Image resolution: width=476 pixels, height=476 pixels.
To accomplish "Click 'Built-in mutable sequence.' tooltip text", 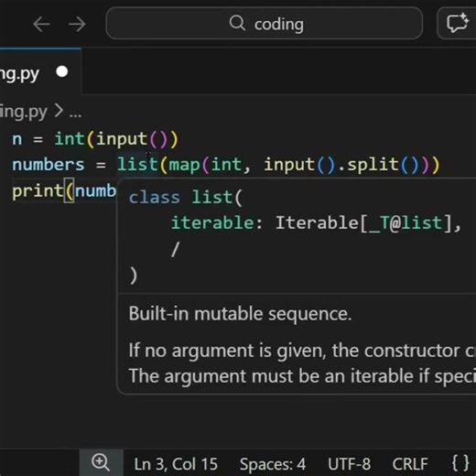I will tap(240, 314).
